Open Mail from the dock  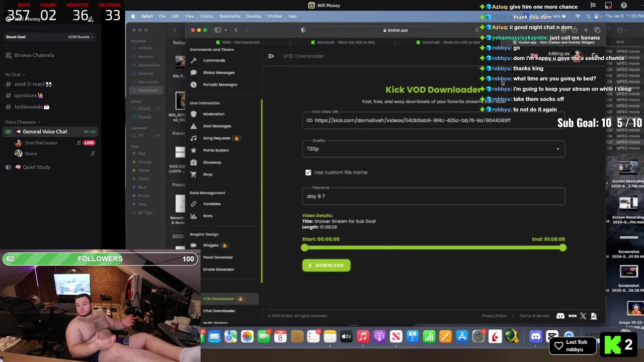pyautogui.click(x=214, y=336)
